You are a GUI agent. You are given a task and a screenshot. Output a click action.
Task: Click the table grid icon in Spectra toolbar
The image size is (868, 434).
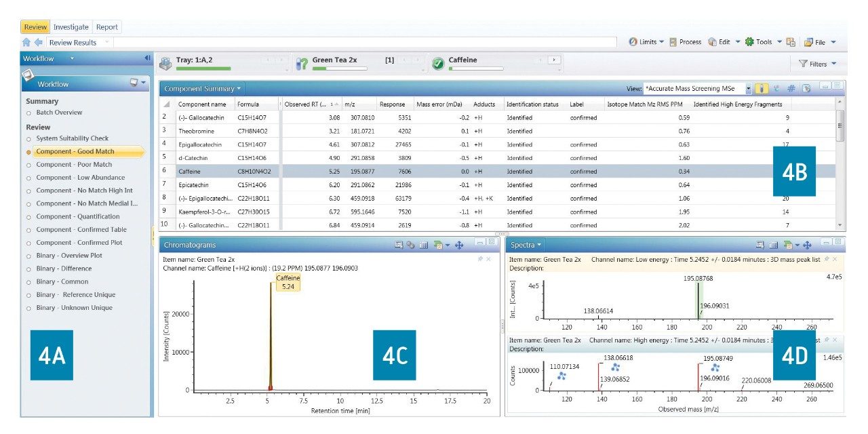tap(772, 245)
